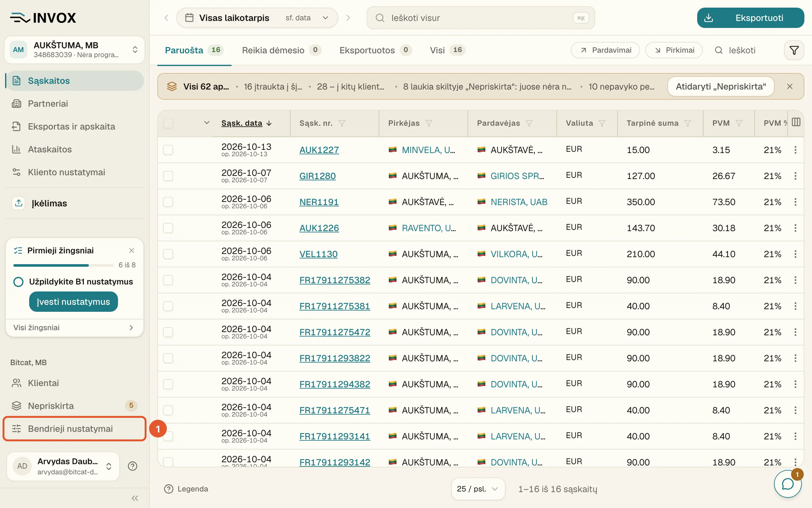812x508 pixels.
Task: Open Visas laikotarpis period dropdown
Action: (257, 18)
